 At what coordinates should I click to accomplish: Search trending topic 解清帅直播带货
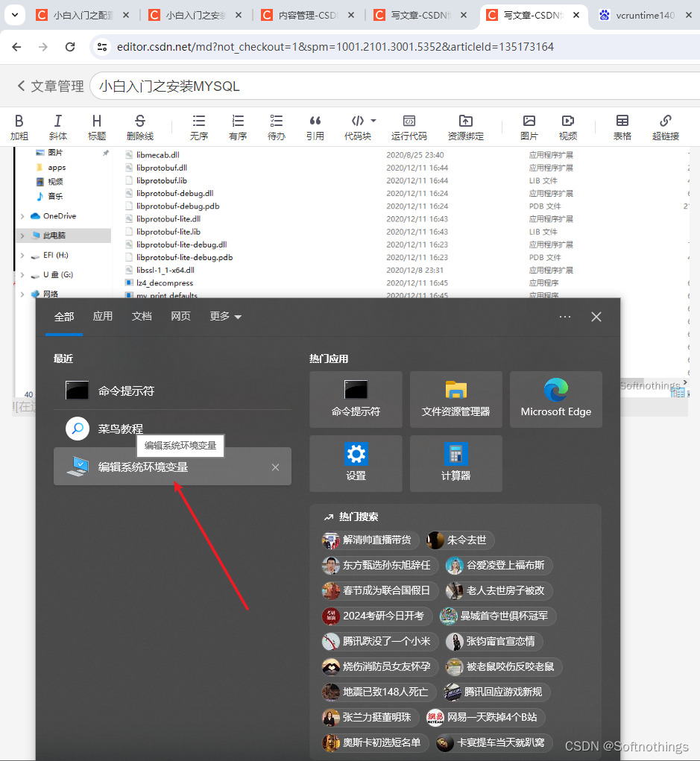coord(370,540)
